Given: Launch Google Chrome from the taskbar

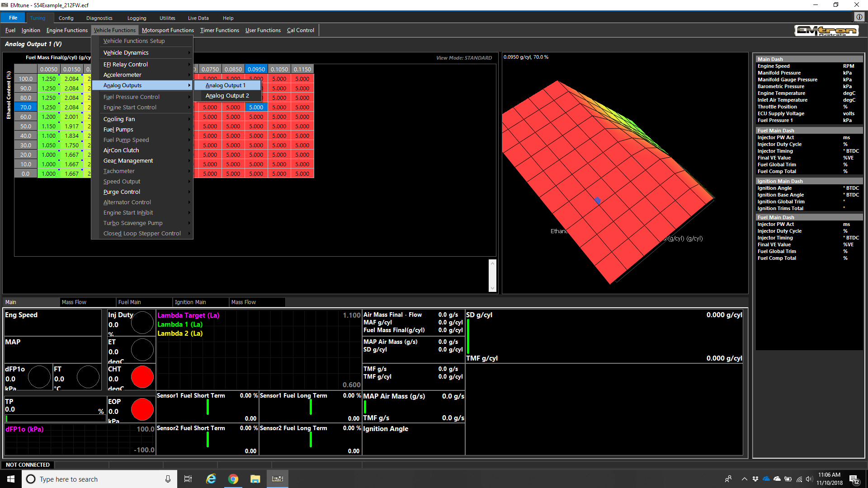Looking at the screenshot, I should [x=233, y=479].
